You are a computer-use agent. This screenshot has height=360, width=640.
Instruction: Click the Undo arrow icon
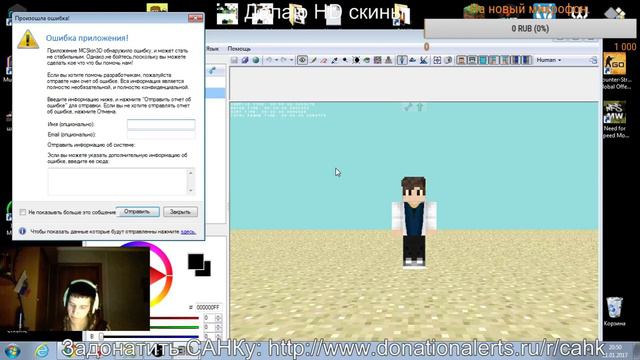(269, 60)
